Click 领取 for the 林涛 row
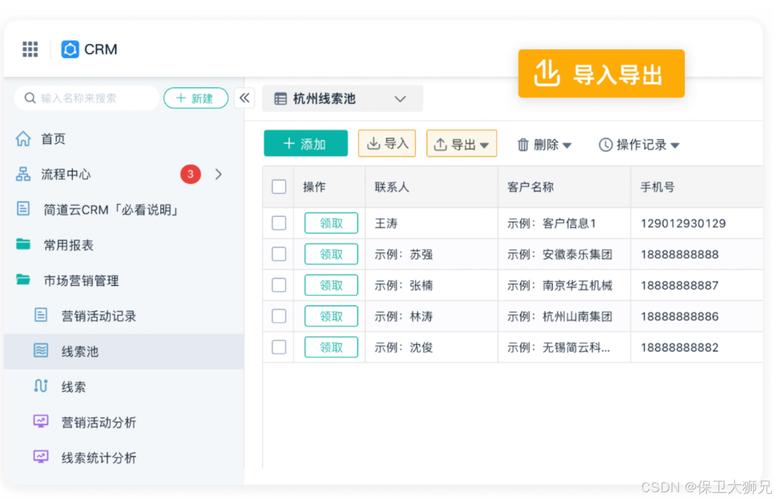 [x=331, y=316]
